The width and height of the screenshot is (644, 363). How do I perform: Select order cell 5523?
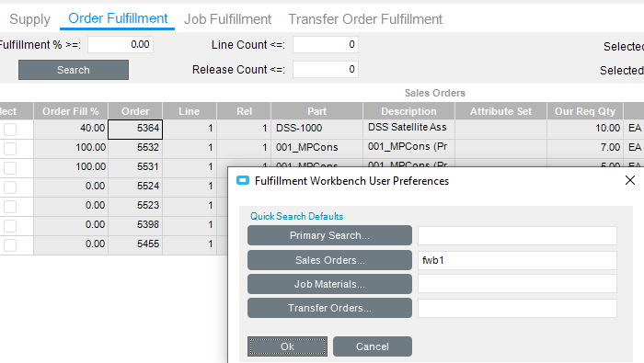click(x=135, y=207)
